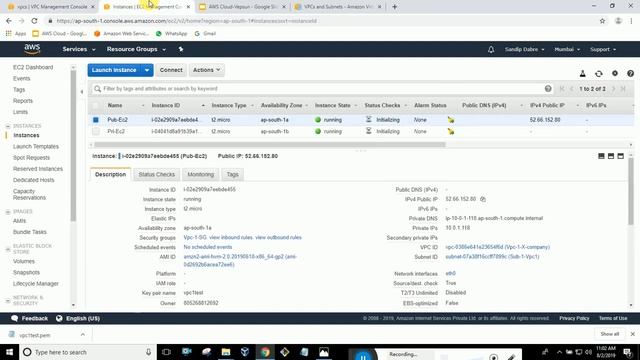Click the flask experiments icon
This screenshot has width=640, height=360.
point(582,73)
